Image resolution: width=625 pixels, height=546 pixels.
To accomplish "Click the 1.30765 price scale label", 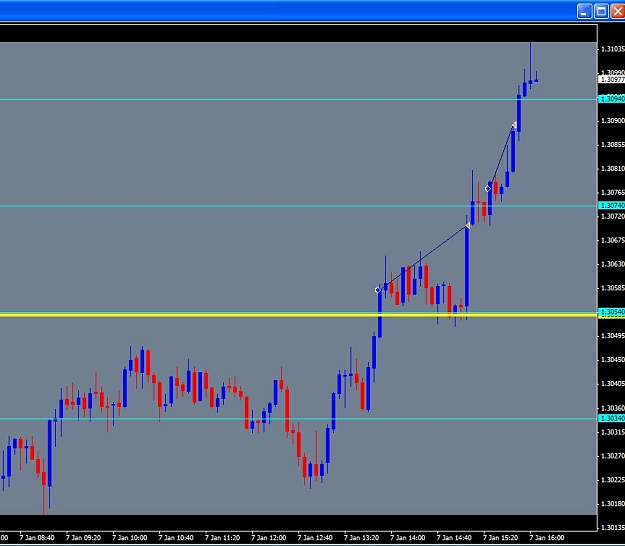I will click(x=613, y=192).
